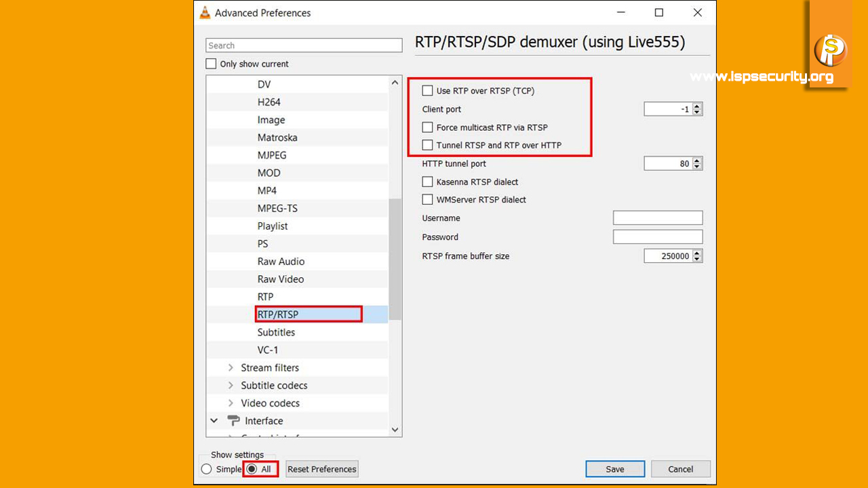Increase Client port with the up arrow
The image size is (868, 488).
tap(697, 106)
